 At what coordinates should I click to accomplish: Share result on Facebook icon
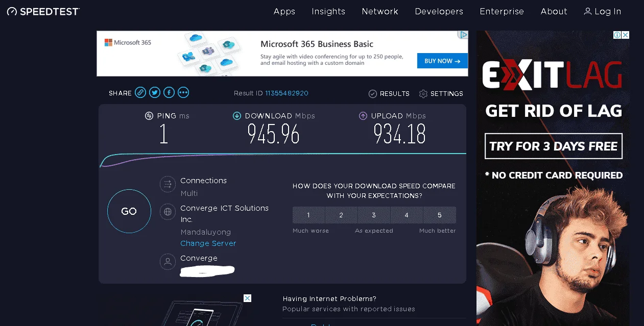click(x=169, y=92)
